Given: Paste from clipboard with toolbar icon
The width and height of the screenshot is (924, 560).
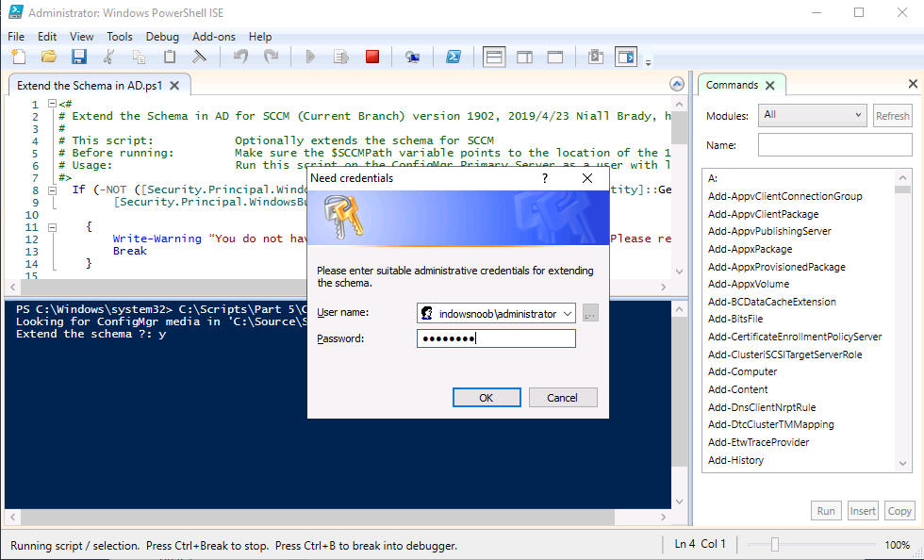Looking at the screenshot, I should 170,57.
